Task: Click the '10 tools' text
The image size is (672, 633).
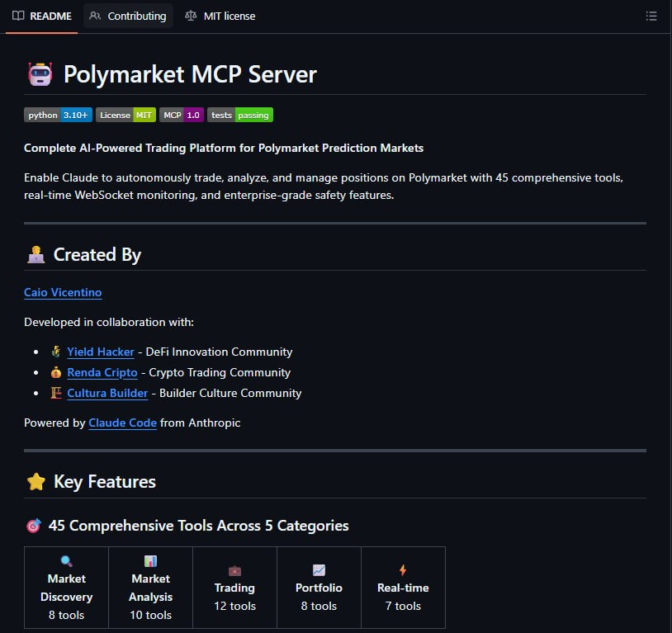Action: pyautogui.click(x=150, y=615)
